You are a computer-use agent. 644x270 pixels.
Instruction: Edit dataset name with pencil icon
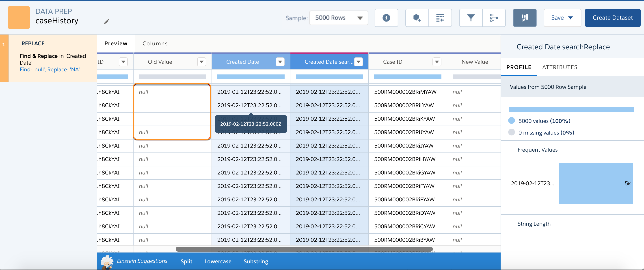(107, 22)
